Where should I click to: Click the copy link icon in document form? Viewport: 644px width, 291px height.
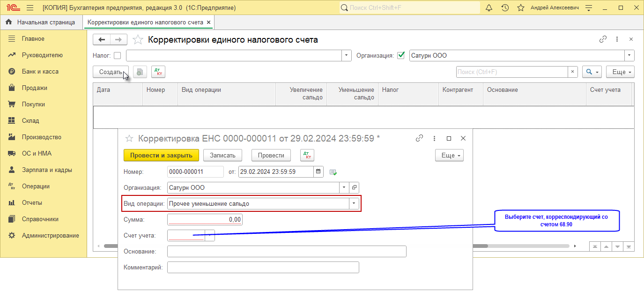420,138
